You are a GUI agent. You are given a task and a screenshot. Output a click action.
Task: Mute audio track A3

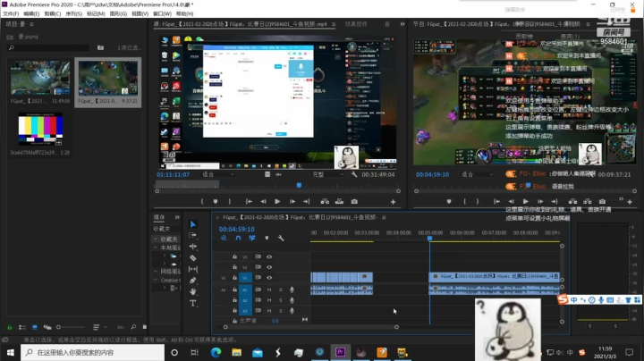(269, 311)
